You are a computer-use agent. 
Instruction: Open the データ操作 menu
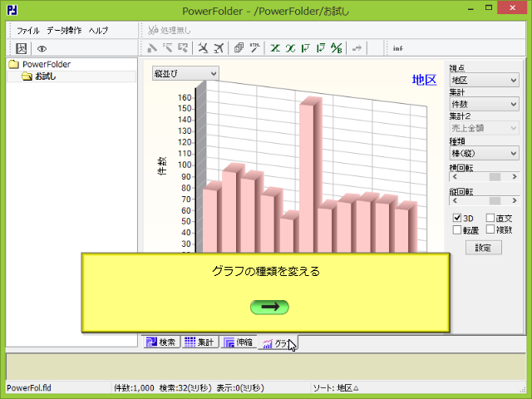click(64, 31)
